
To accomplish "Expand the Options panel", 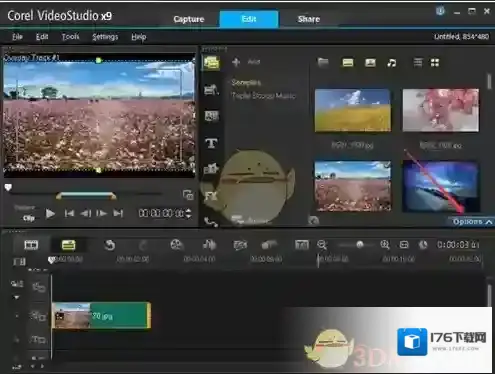I will (472, 222).
